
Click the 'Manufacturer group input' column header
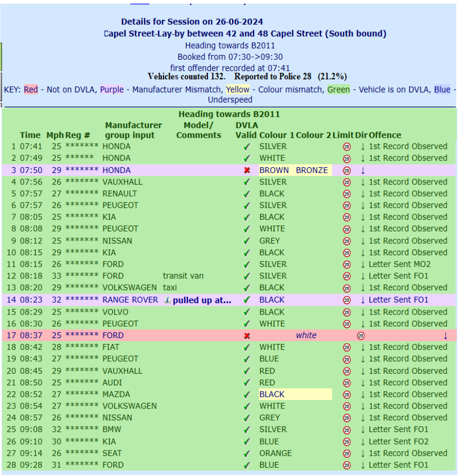(134, 130)
